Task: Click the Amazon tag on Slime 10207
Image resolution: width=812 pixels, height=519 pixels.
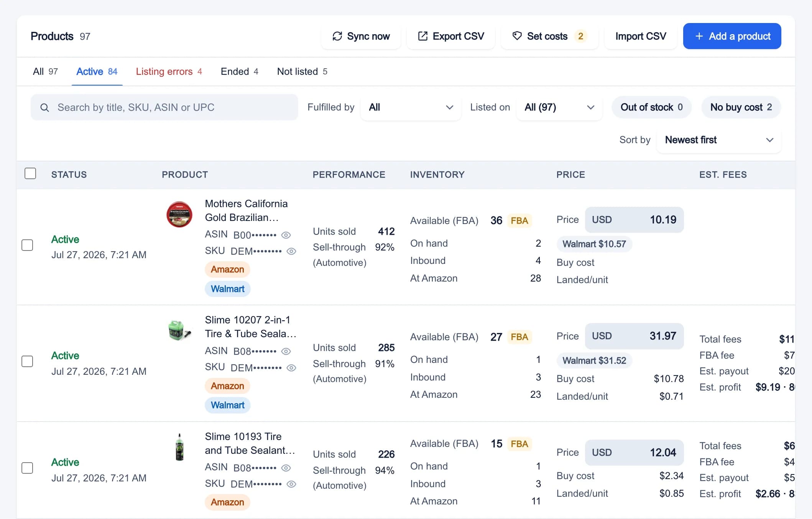Action: tap(227, 386)
